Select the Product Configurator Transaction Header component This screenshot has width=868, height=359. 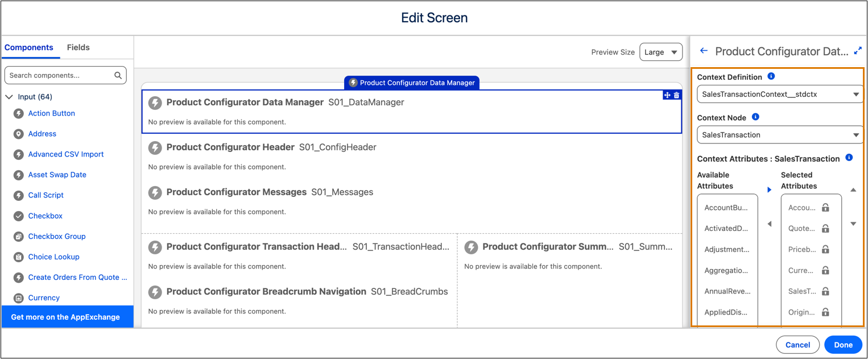pyautogui.click(x=299, y=256)
